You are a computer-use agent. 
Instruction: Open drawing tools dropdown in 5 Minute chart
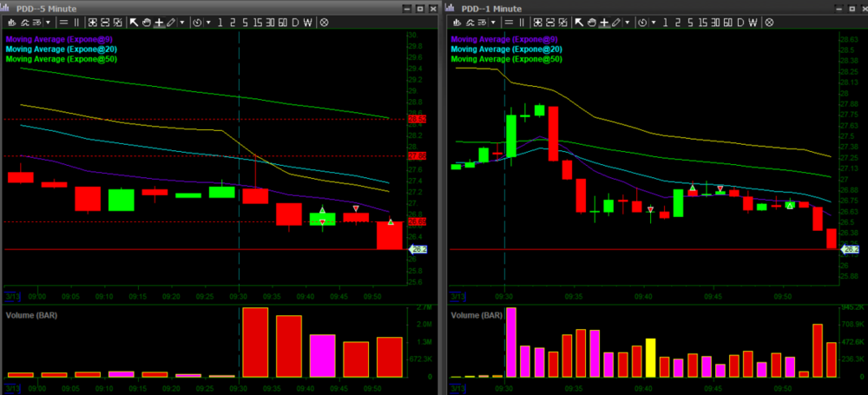coord(181,22)
